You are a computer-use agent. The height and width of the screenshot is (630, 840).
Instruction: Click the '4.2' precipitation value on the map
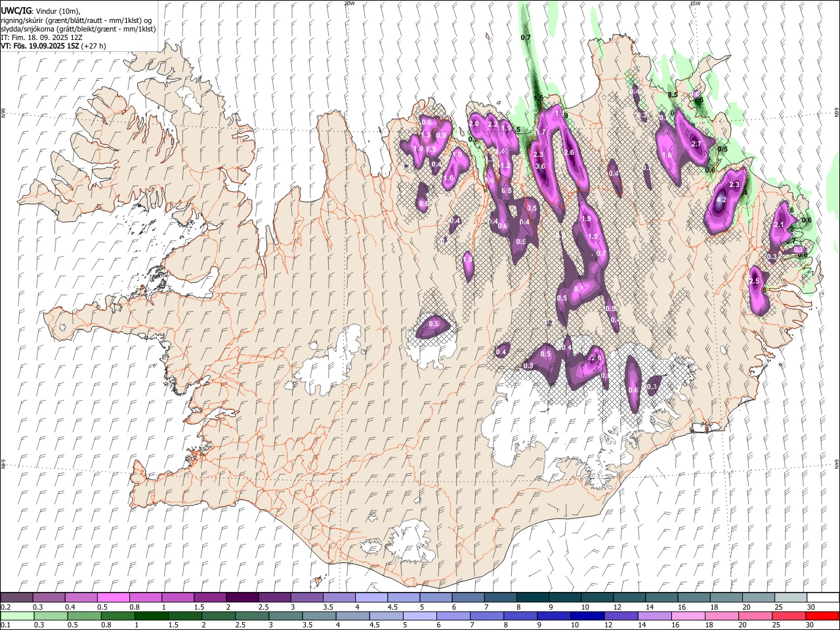721,200
